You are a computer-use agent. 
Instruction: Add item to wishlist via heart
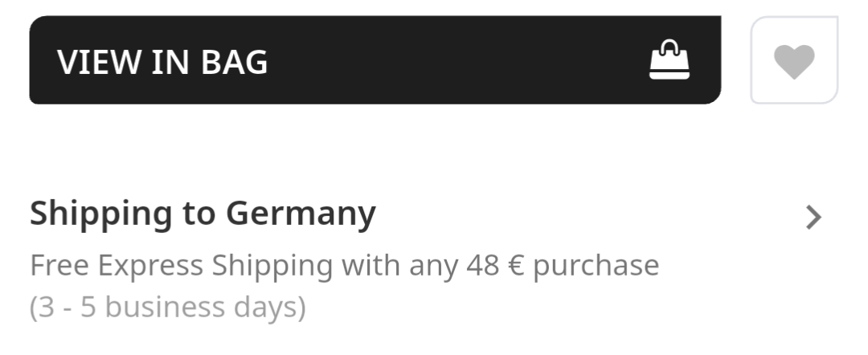[x=794, y=61]
